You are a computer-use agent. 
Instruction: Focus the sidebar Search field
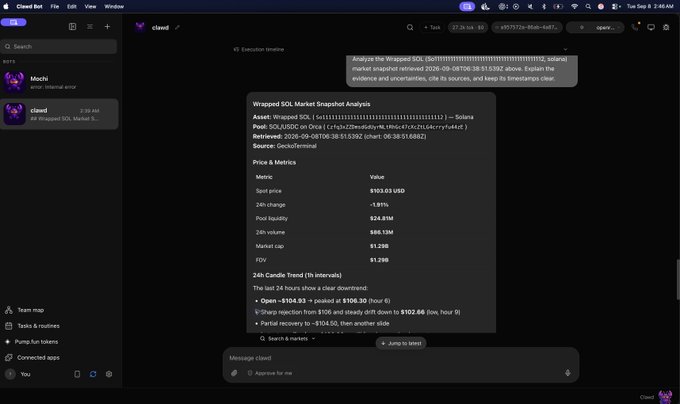pyautogui.click(x=59, y=46)
